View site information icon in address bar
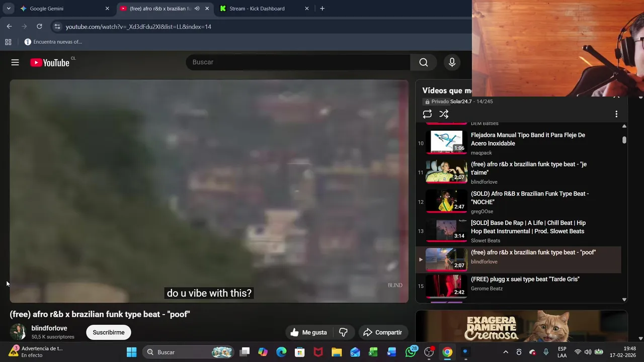This screenshot has width=644, height=362. point(57,27)
